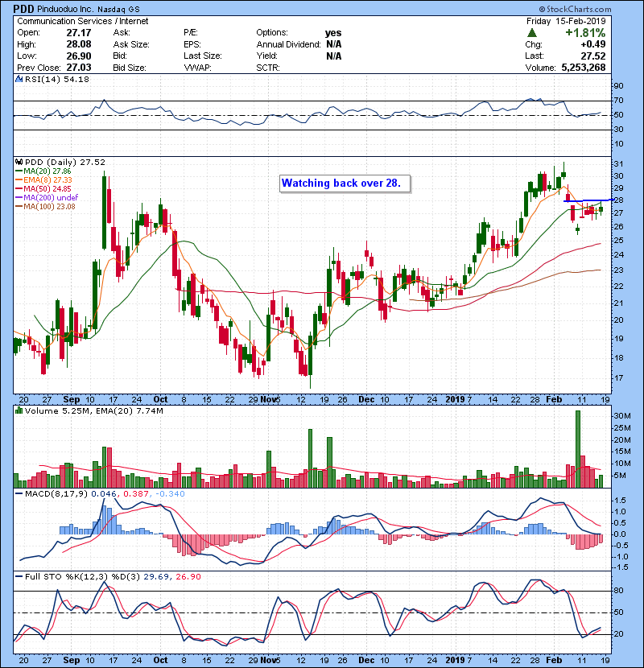Click the StockCharts.com copyright label
The width and height of the screenshot is (644, 668).
[575, 9]
